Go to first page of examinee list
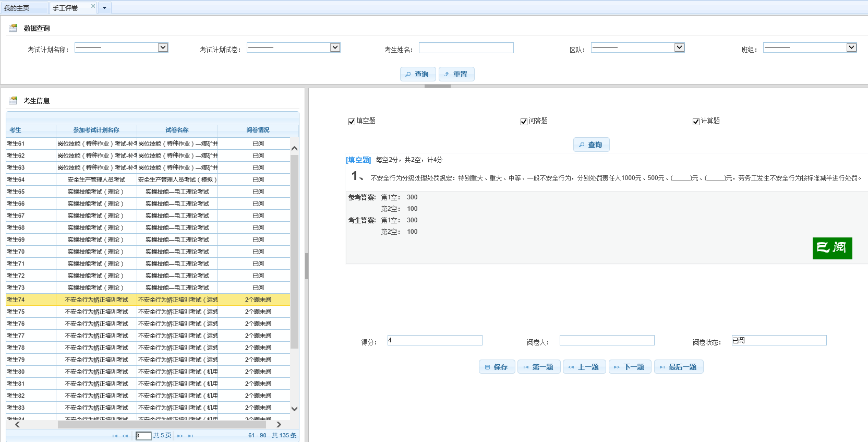 pyautogui.click(x=115, y=436)
